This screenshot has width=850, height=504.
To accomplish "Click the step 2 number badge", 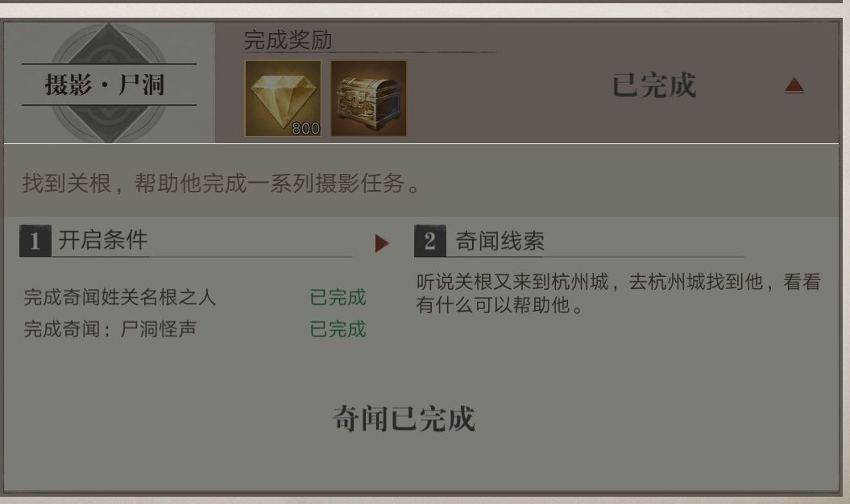I will tap(430, 241).
